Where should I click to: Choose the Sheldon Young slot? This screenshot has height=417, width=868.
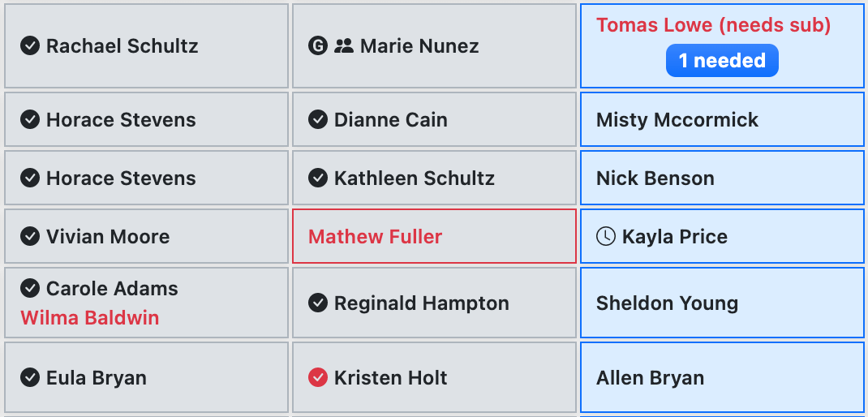pyautogui.click(x=722, y=303)
